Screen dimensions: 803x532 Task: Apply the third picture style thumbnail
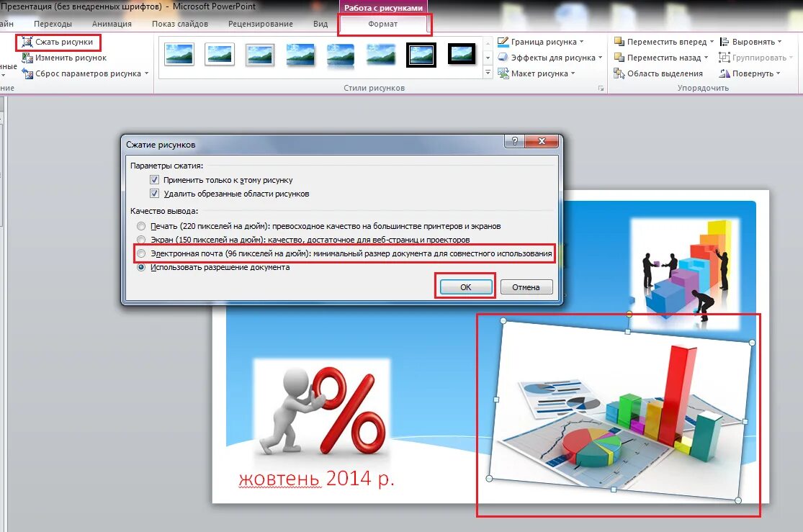point(260,54)
